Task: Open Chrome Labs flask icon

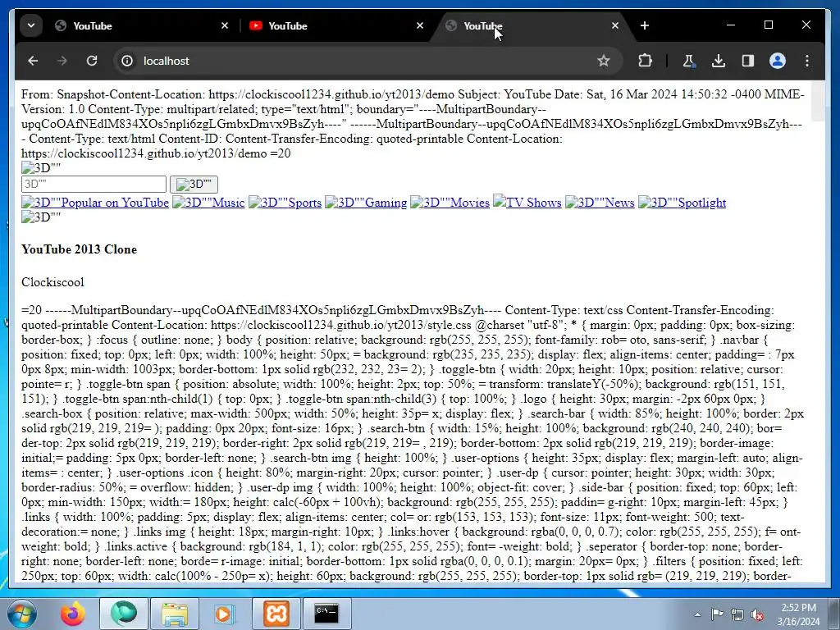Action: coord(689,61)
